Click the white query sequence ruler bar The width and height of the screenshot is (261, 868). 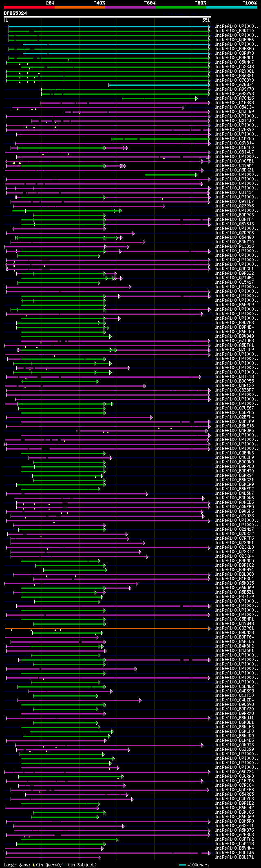(x=108, y=17)
